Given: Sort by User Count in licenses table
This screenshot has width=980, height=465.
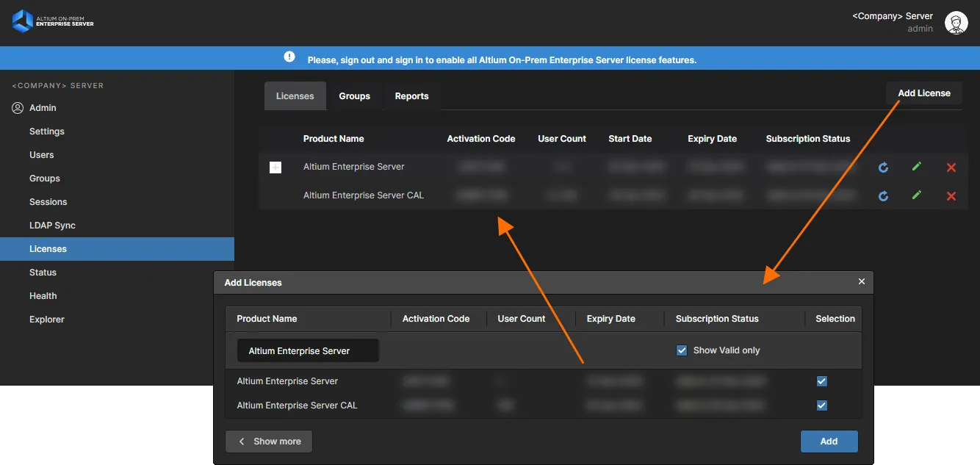Looking at the screenshot, I should [562, 139].
